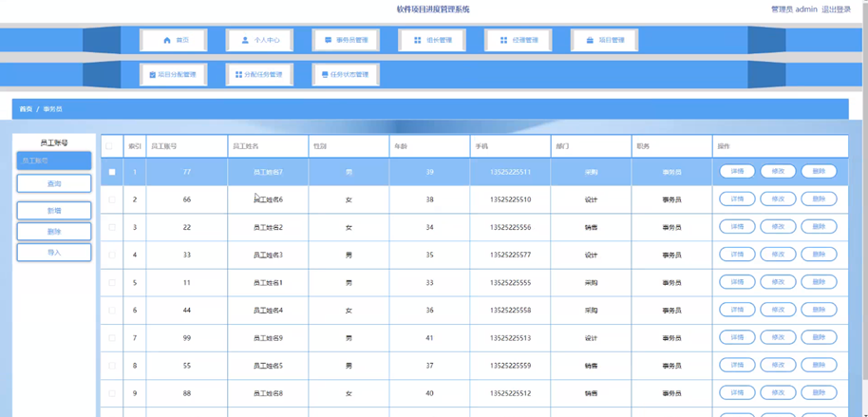
Task: Open 详情 for 员工姓名6 row
Action: 737,199
